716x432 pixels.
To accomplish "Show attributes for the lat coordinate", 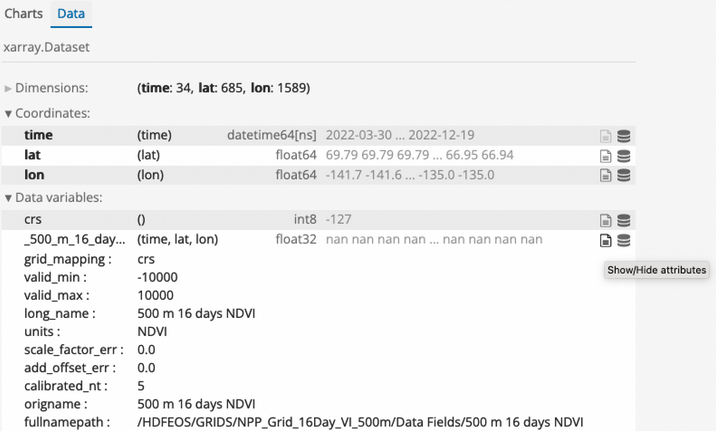I will pyautogui.click(x=605, y=156).
